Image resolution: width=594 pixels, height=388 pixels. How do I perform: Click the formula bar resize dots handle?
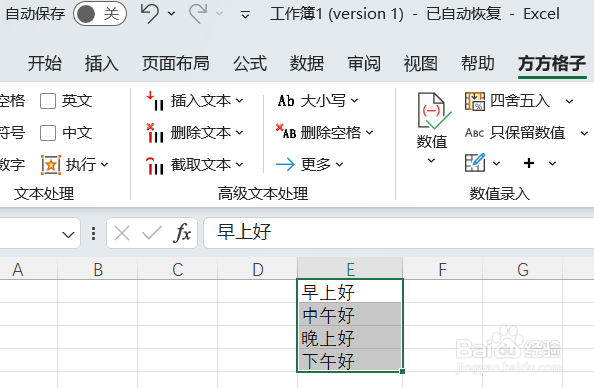(x=94, y=233)
